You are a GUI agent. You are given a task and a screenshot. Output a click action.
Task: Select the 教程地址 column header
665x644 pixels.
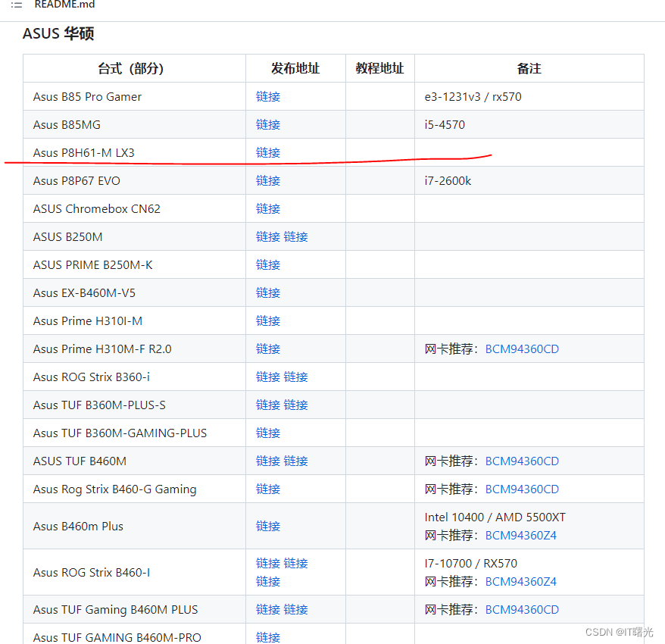379,68
